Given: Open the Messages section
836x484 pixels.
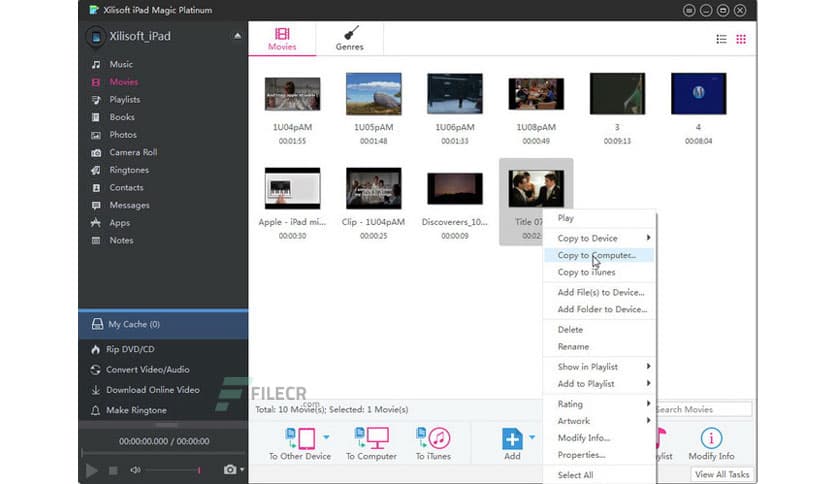Looking at the screenshot, I should point(129,205).
